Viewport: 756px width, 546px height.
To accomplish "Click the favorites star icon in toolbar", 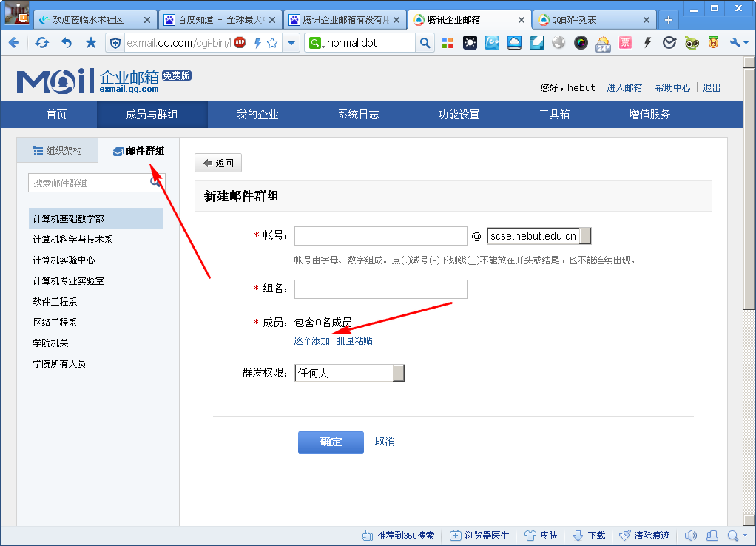I will pos(91,43).
